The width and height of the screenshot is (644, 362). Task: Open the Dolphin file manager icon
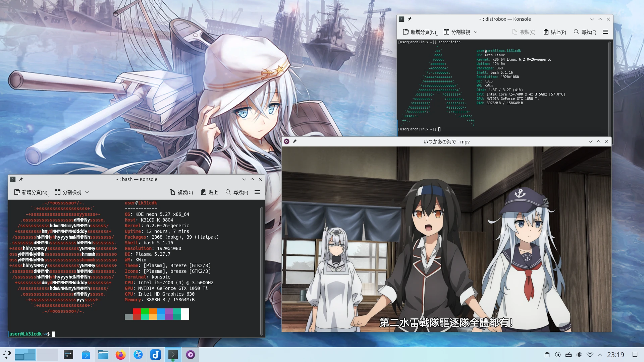tap(103, 355)
